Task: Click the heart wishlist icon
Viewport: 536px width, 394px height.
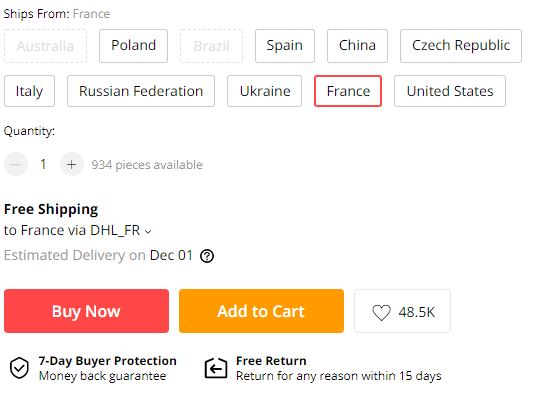Action: [x=381, y=312]
